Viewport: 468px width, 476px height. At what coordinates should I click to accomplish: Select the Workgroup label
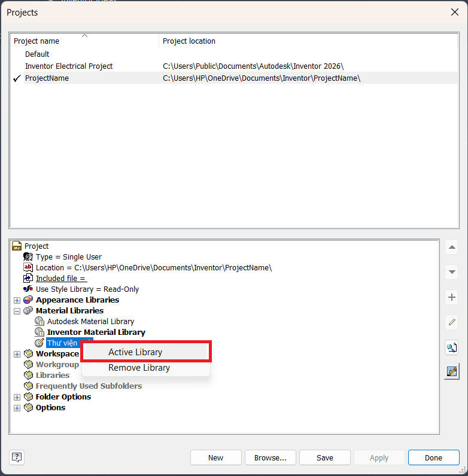[x=57, y=364]
